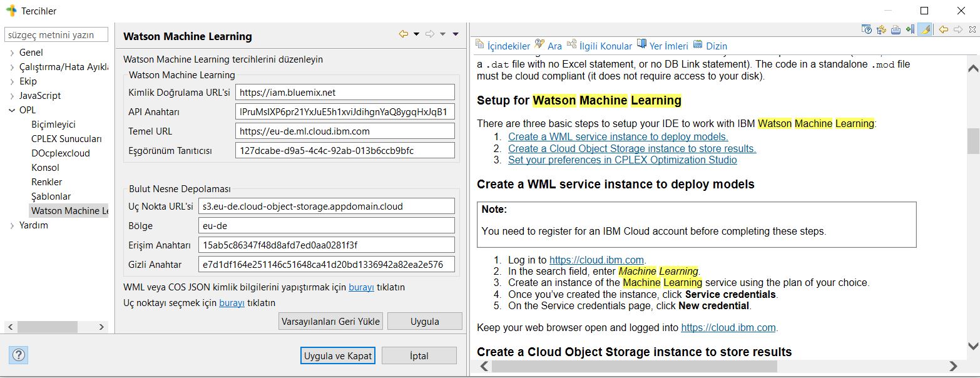Viewport: 980px width, 378px height.
Task: Go forward in the help pane toolbar
Action: point(958,29)
